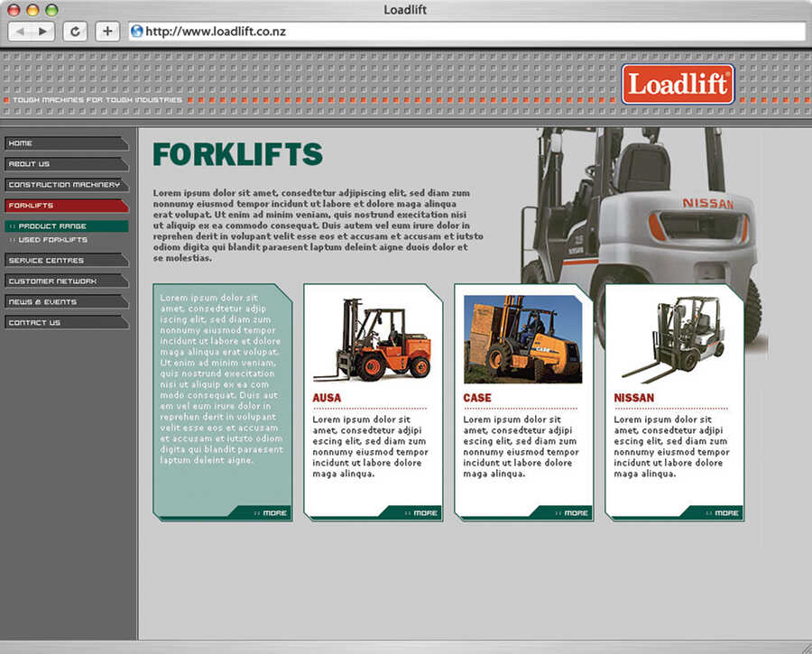Click the FORKLIFTS page title
The height and width of the screenshot is (654, 812).
click(x=237, y=154)
